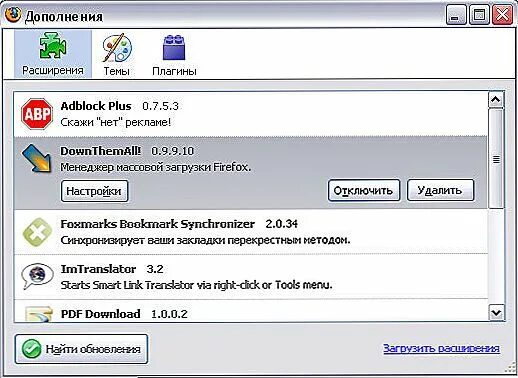Click the Firefox logo in title bar
This screenshot has height=378, width=518.
[x=13, y=15]
